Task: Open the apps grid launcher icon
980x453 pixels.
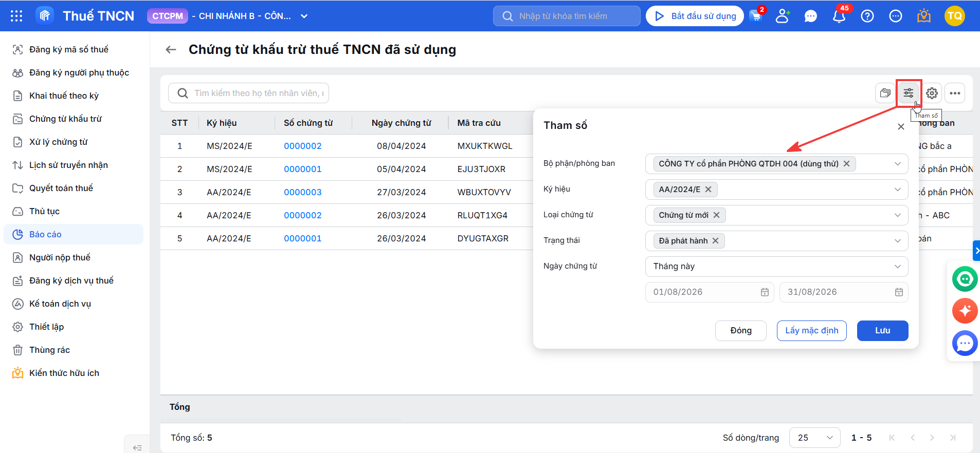Action: coord(16,16)
